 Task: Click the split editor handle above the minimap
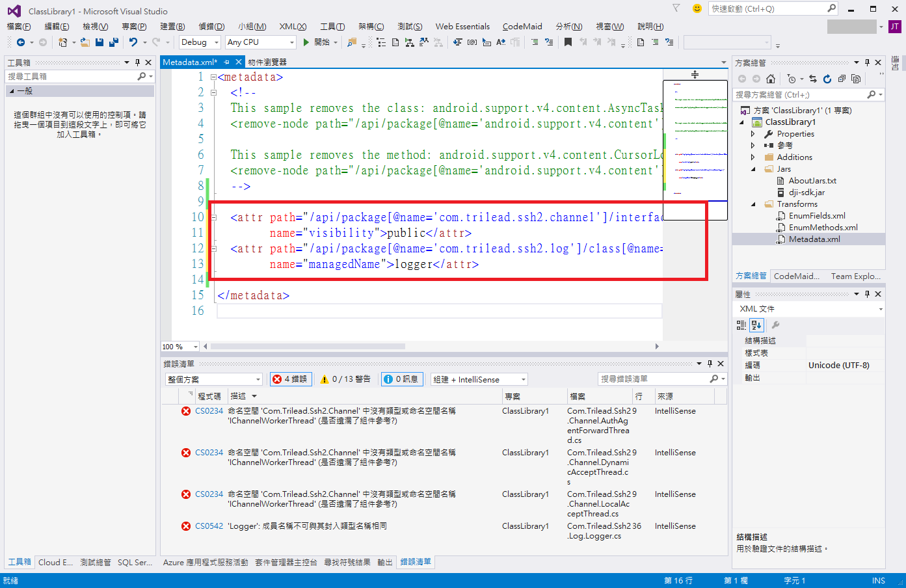click(x=695, y=75)
